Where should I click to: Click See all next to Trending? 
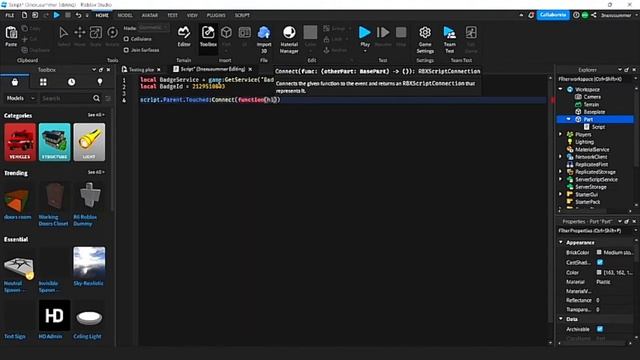[x=96, y=172]
